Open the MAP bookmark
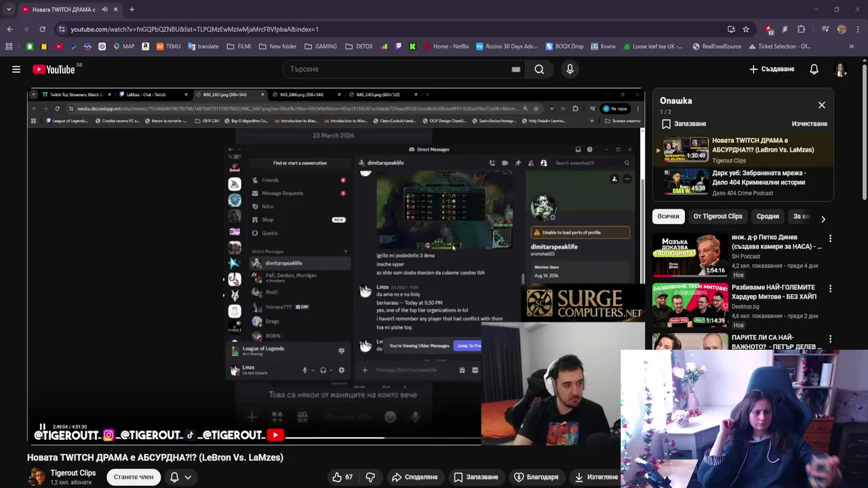The width and height of the screenshot is (868, 488). [123, 47]
